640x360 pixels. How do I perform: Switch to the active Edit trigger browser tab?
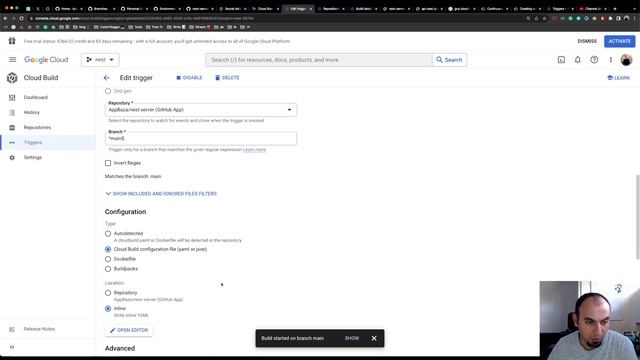[x=298, y=9]
